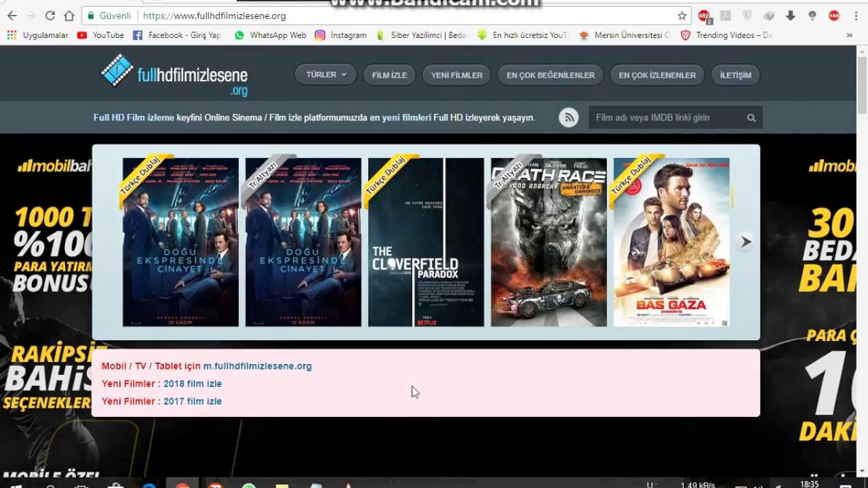The width and height of the screenshot is (868, 488).
Task: Open Doğu Ekspresinde Cinayet Tr Altyazı poster
Action: 303,242
